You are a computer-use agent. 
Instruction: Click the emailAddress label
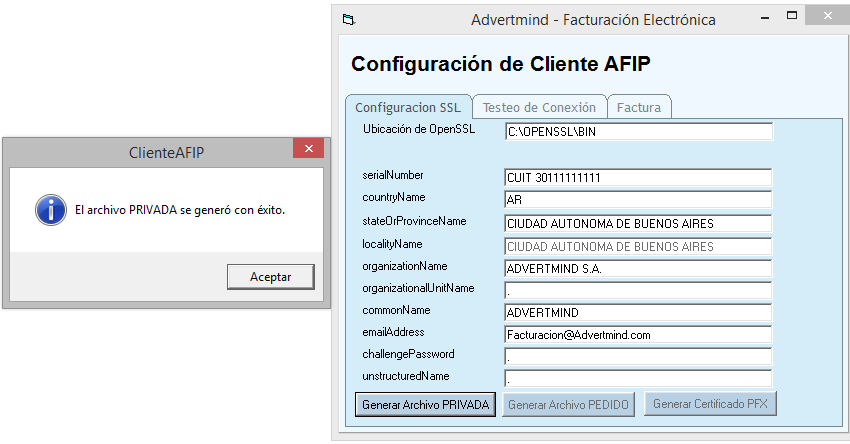[x=394, y=332]
